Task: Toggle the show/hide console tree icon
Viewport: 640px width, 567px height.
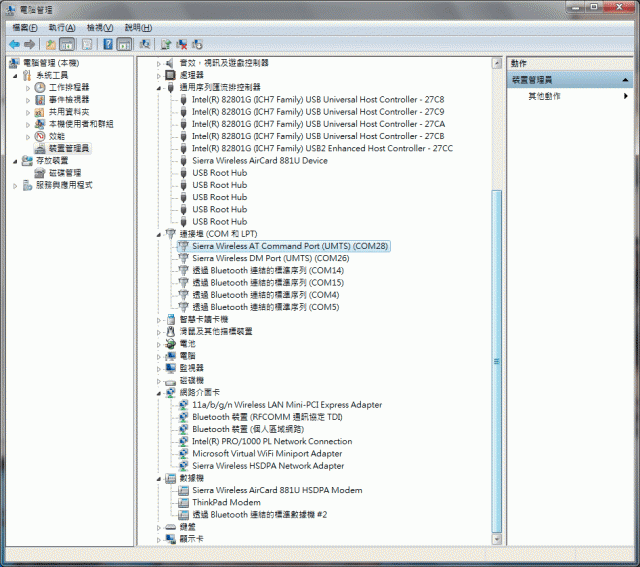Action: [67, 44]
